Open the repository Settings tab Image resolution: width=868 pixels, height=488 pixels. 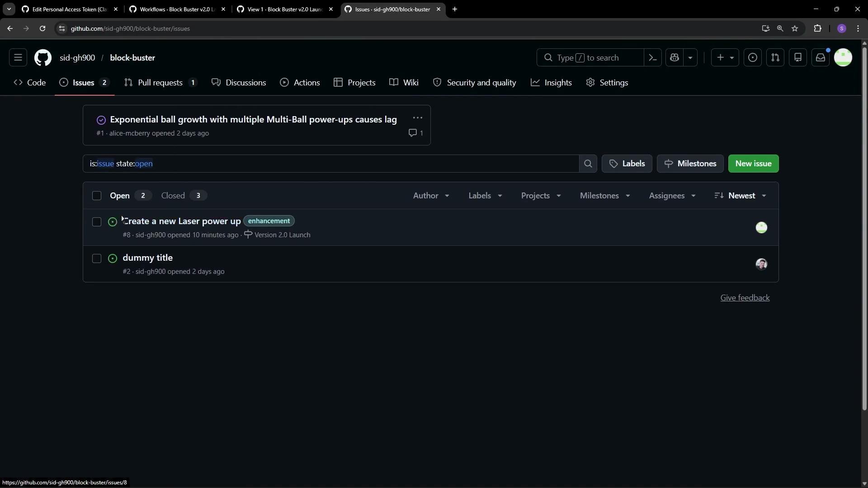607,83
